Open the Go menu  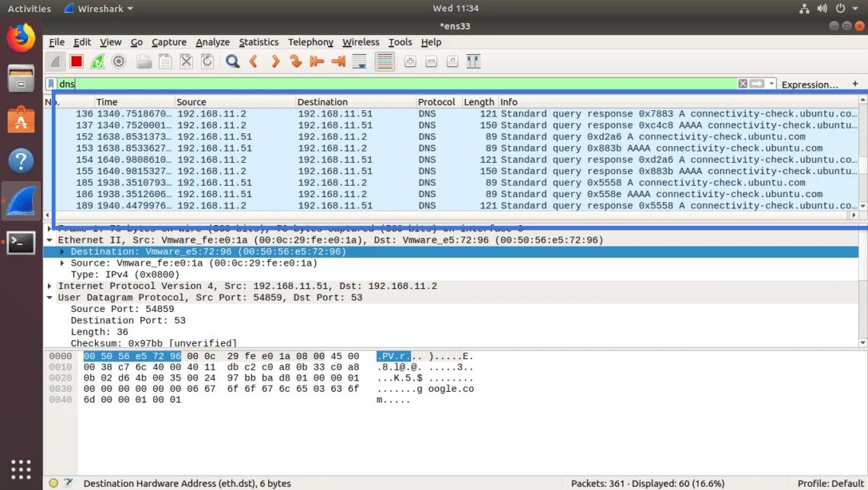[137, 42]
